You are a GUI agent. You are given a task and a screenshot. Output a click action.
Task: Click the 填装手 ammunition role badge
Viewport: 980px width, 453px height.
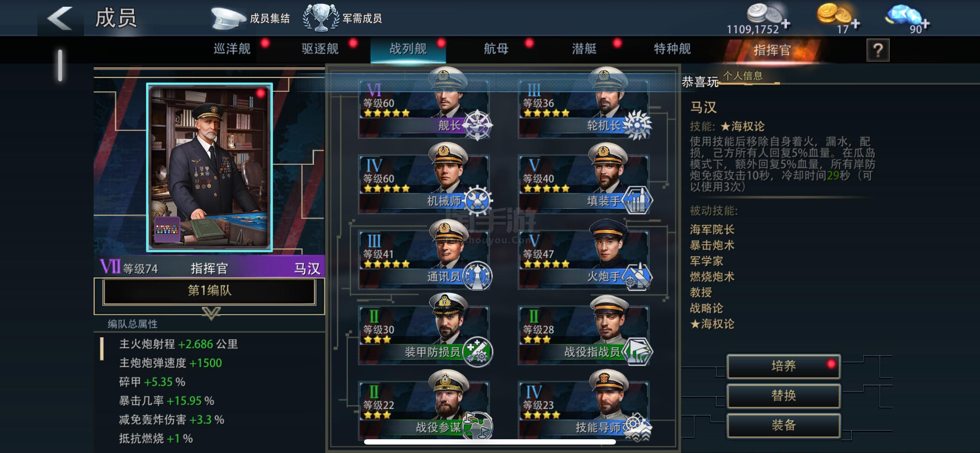[x=637, y=200]
